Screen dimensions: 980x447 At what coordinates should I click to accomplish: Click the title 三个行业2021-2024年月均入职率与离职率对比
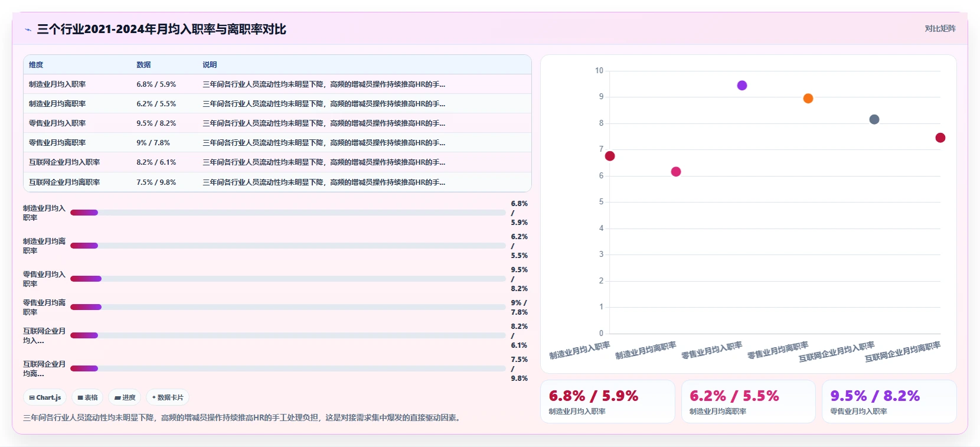[x=162, y=29]
